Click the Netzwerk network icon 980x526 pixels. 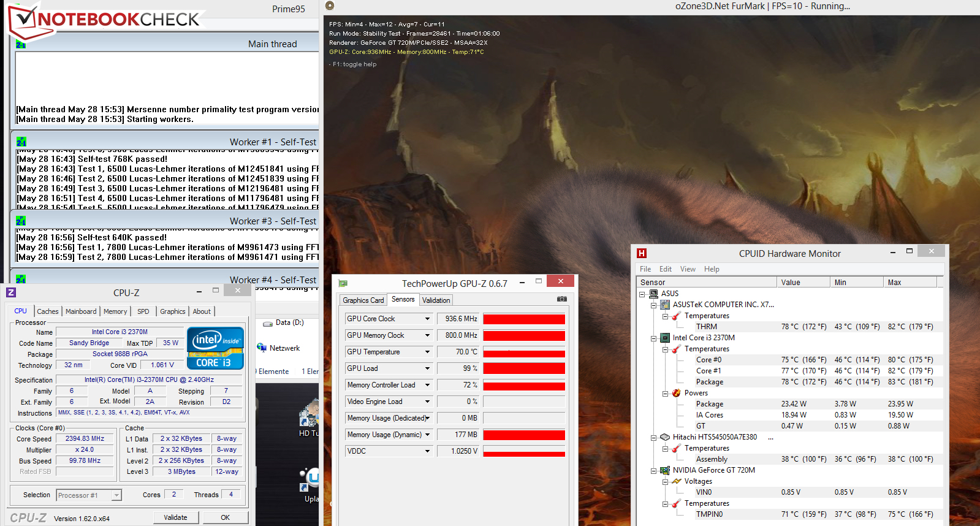click(262, 348)
